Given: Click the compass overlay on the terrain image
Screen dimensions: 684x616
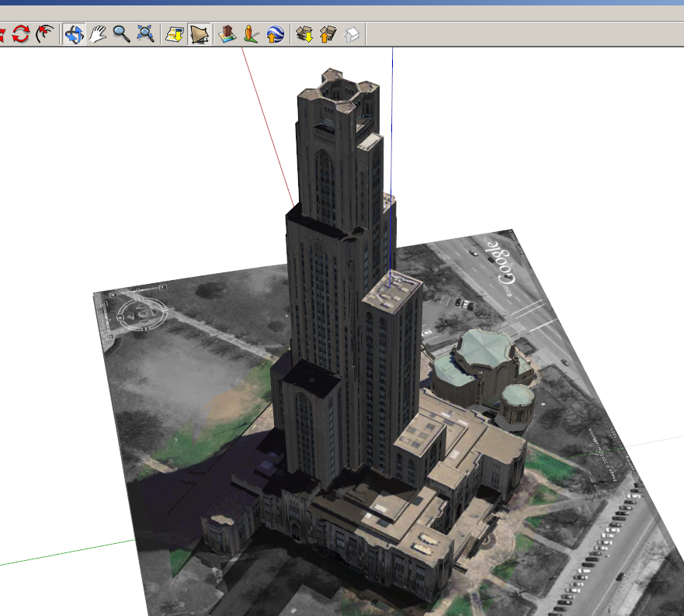Looking at the screenshot, I should coord(142,314).
